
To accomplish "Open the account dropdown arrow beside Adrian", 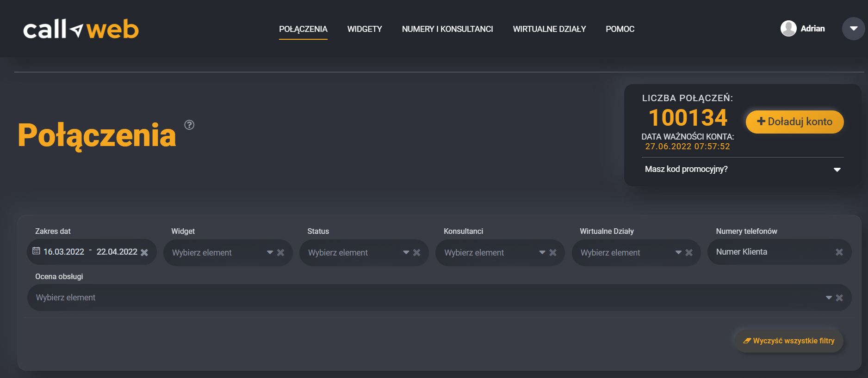I will tap(854, 29).
